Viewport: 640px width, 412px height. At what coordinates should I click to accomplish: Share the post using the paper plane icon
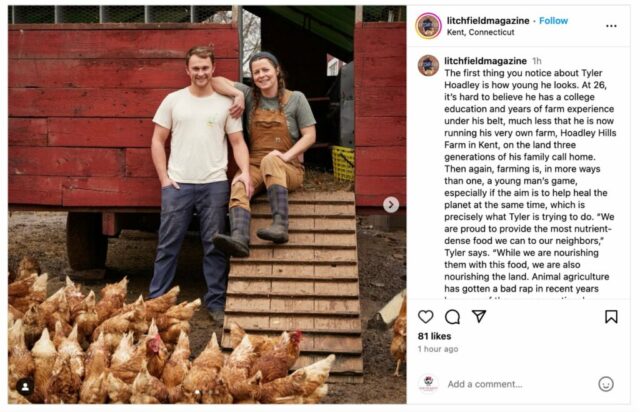coord(479,316)
